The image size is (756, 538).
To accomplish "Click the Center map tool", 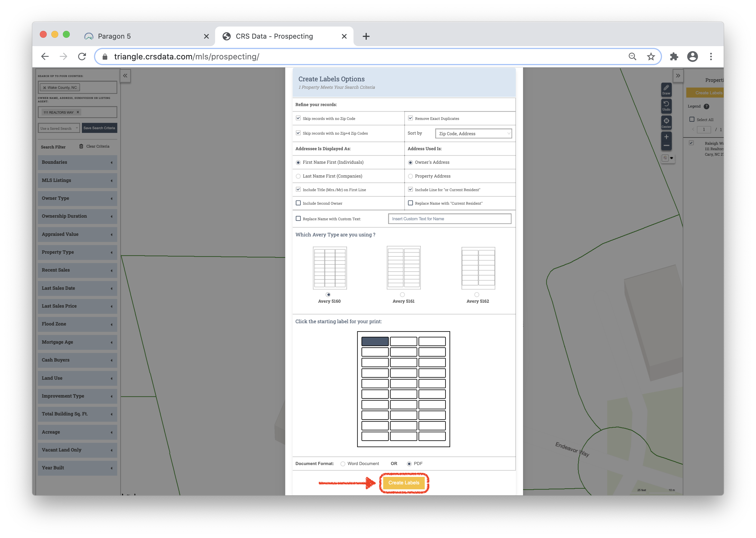I will coord(666,123).
